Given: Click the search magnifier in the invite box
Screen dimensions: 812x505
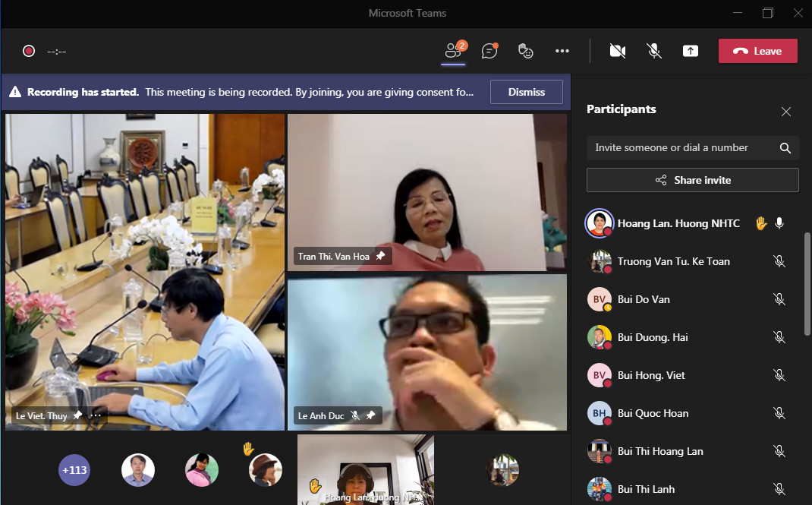Looking at the screenshot, I should (x=785, y=148).
